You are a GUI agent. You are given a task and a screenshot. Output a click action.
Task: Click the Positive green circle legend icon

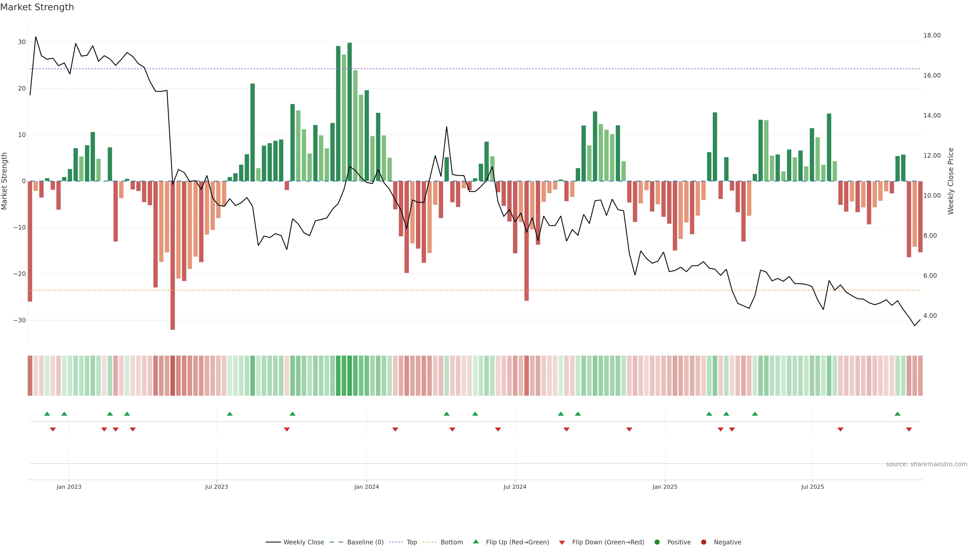click(x=657, y=542)
